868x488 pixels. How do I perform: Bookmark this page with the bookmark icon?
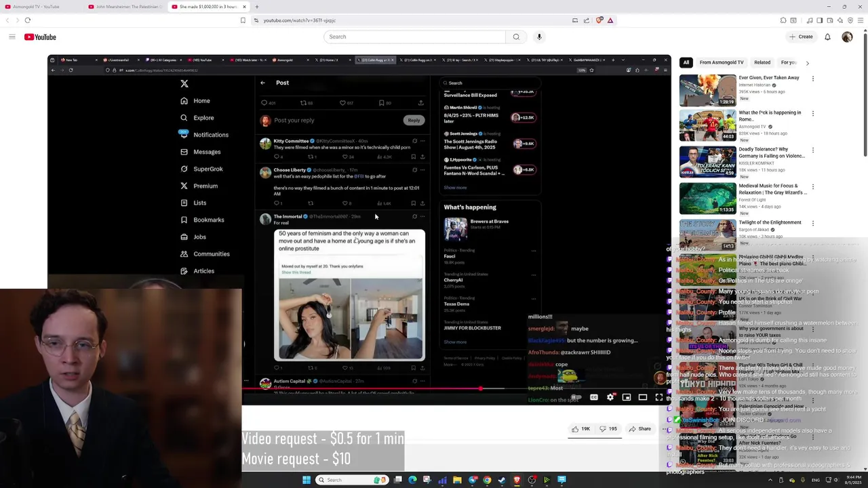[x=243, y=20]
